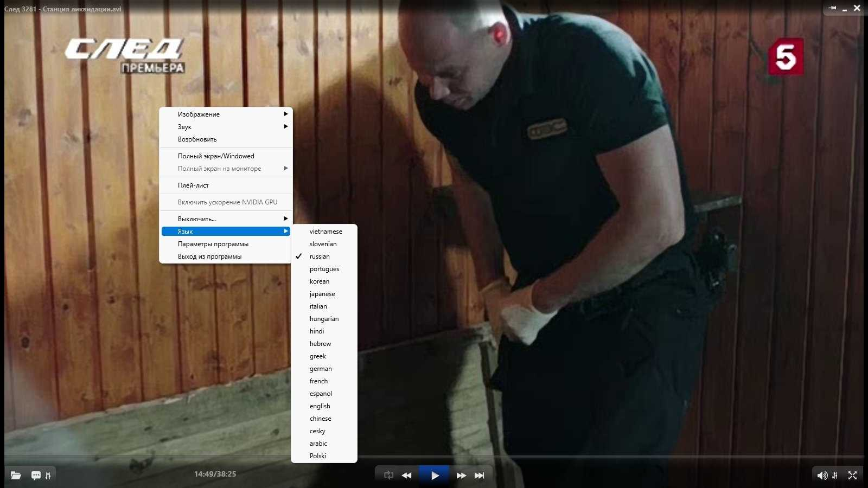Select korean language
868x488 pixels.
[x=324, y=281]
